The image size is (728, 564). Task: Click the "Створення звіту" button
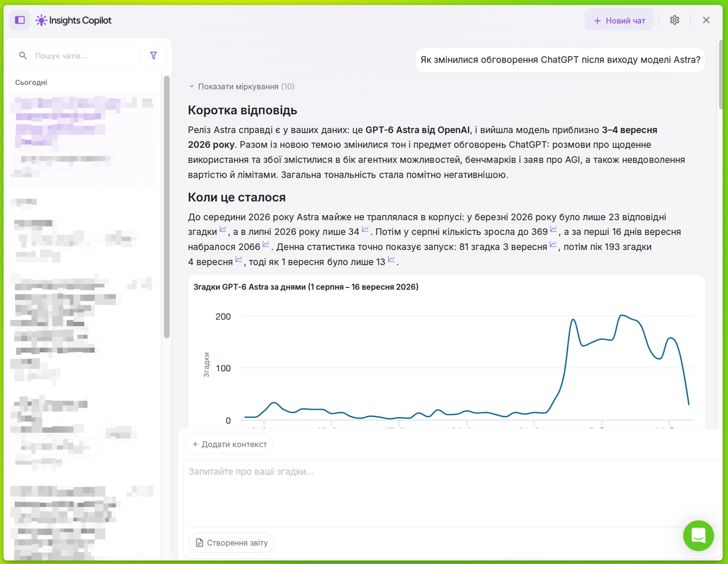click(231, 543)
